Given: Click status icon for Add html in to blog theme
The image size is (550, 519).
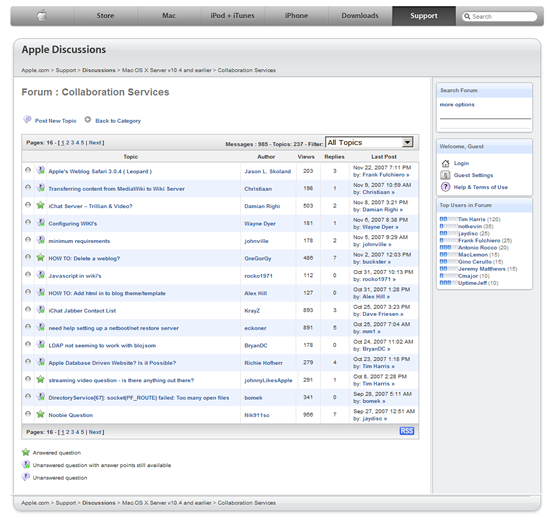Looking at the screenshot, I should coord(41,292).
